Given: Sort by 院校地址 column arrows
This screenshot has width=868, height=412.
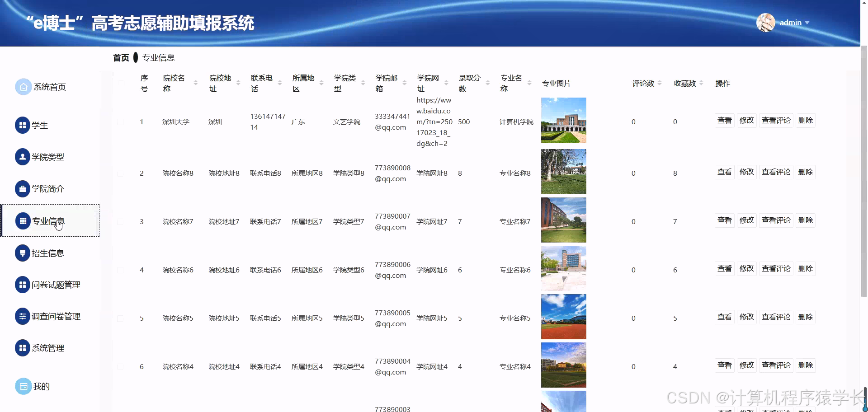Looking at the screenshot, I should (x=238, y=83).
